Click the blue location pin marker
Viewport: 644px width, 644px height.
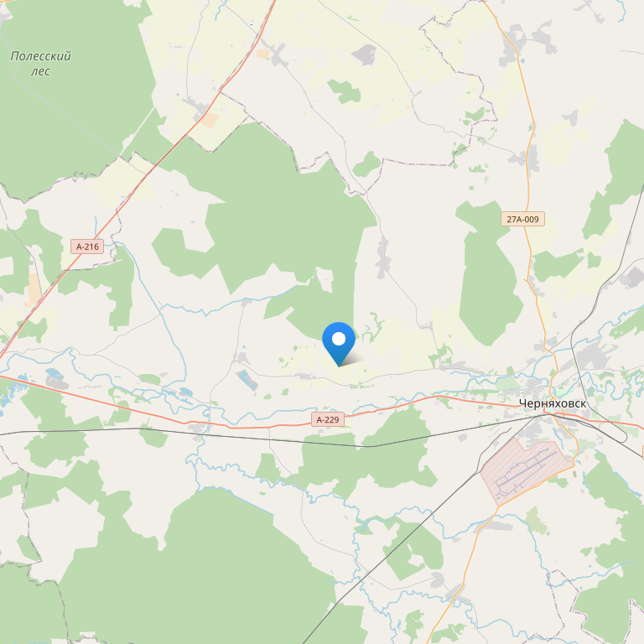coord(339,344)
